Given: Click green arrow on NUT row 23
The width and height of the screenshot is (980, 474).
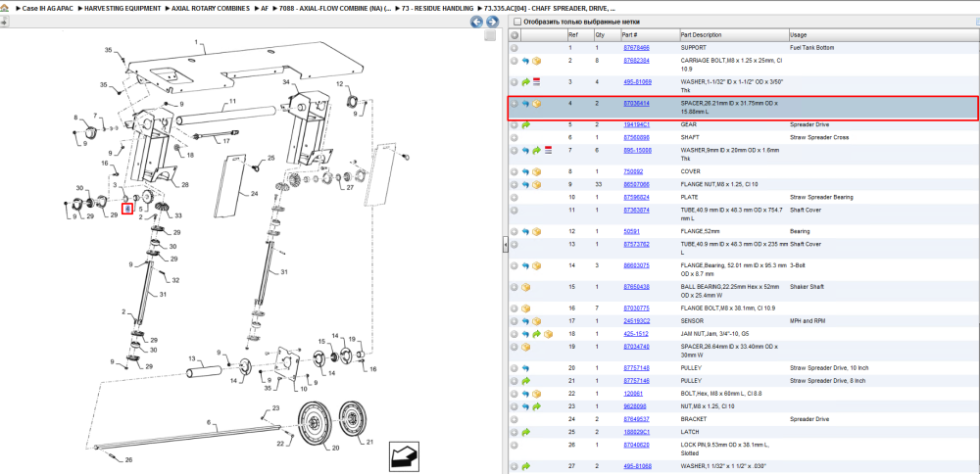Looking at the screenshot, I should click(537, 406).
